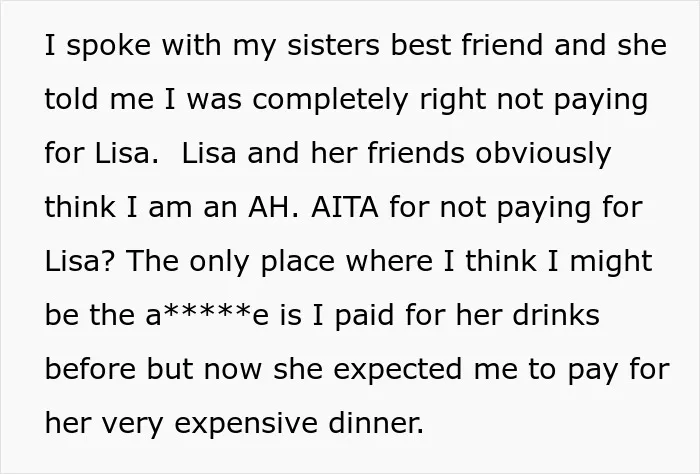Click the word "place" in fifth line
The image size is (700, 474).
(297, 263)
